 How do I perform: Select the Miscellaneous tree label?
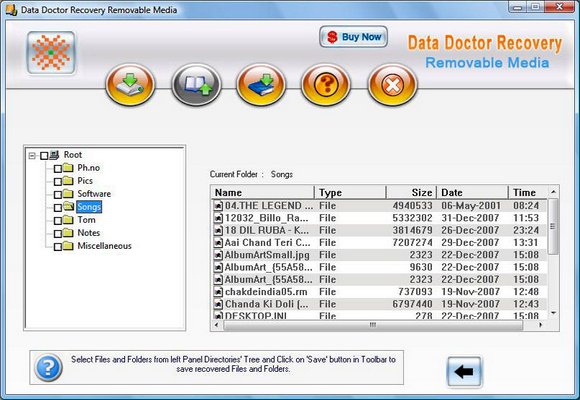click(104, 246)
